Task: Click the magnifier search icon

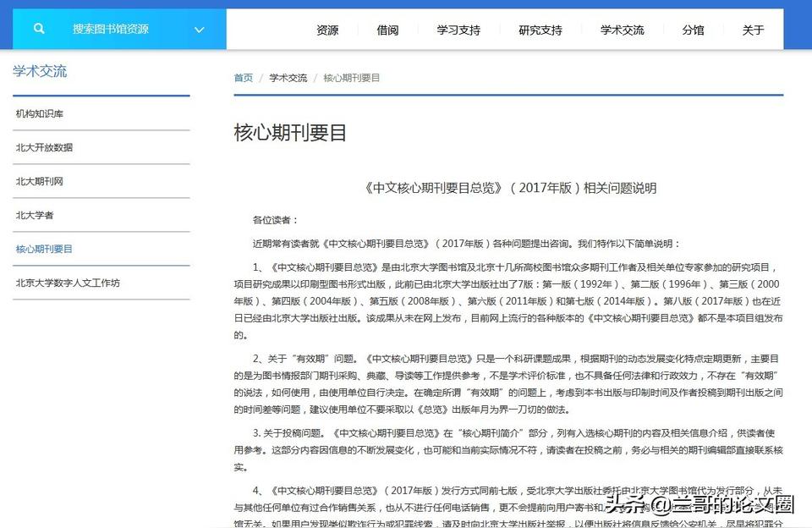Action: pos(39,29)
